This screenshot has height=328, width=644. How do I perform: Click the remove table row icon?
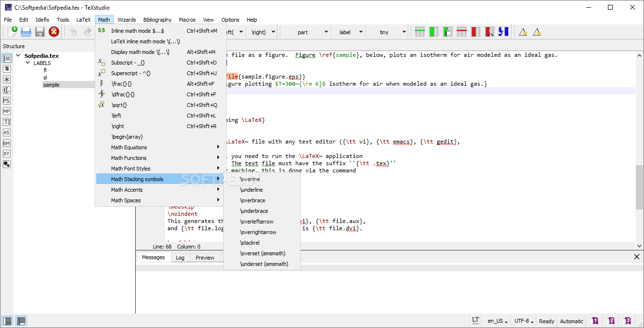point(462,32)
